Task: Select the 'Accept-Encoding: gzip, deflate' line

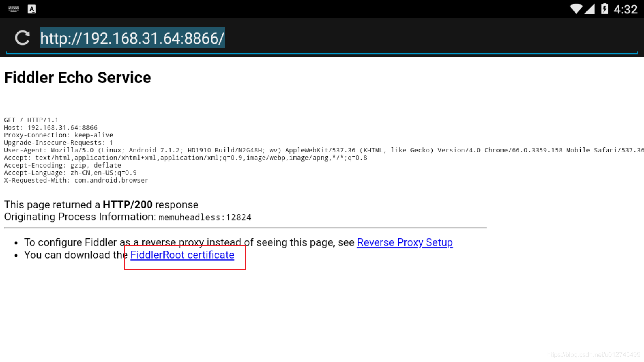Action: click(x=63, y=165)
